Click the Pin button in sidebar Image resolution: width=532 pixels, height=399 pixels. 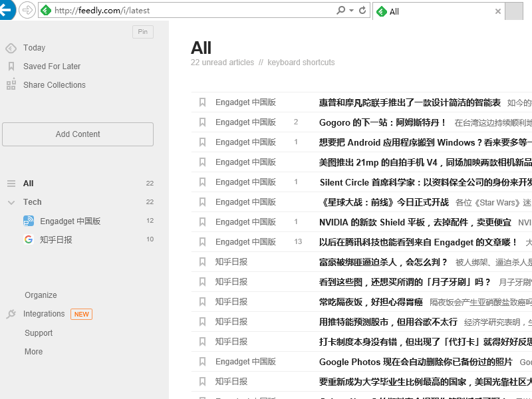tap(142, 32)
